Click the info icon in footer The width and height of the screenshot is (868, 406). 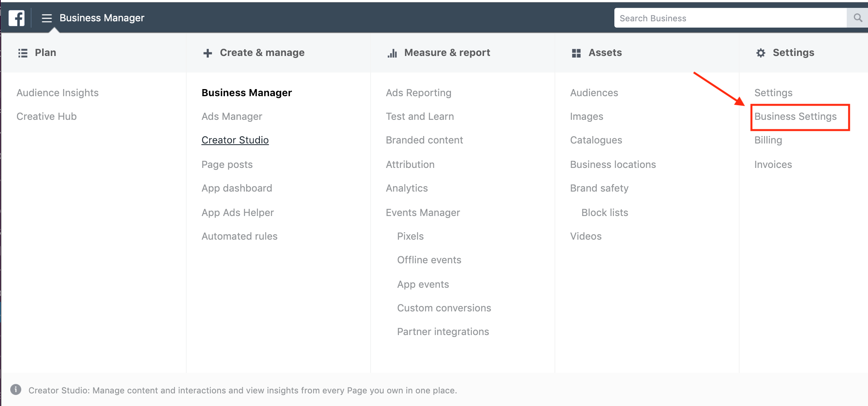(16, 389)
